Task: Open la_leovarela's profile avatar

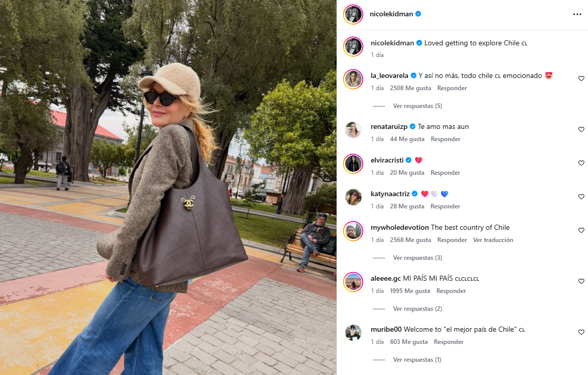Action: (353, 79)
